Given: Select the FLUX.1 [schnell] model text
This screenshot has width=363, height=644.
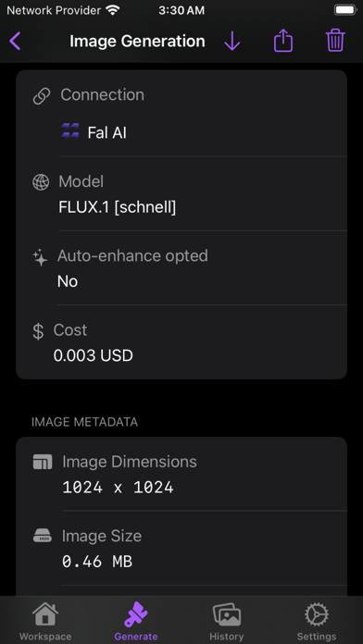Looking at the screenshot, I should (x=118, y=207).
